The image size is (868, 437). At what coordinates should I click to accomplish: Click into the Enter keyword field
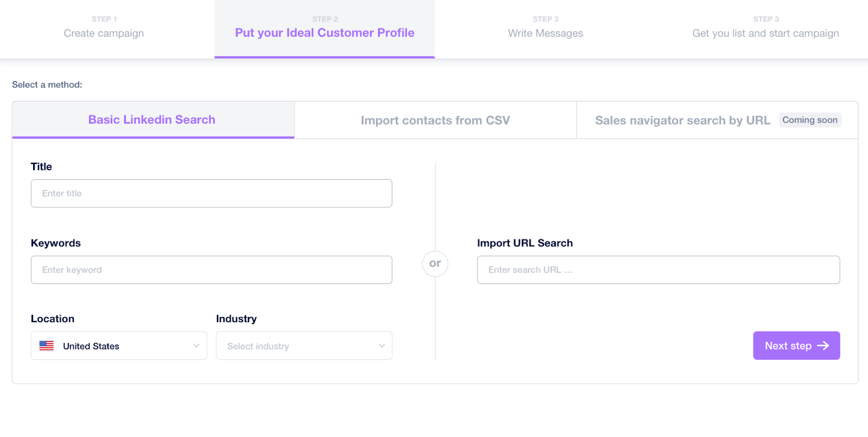[x=212, y=270]
